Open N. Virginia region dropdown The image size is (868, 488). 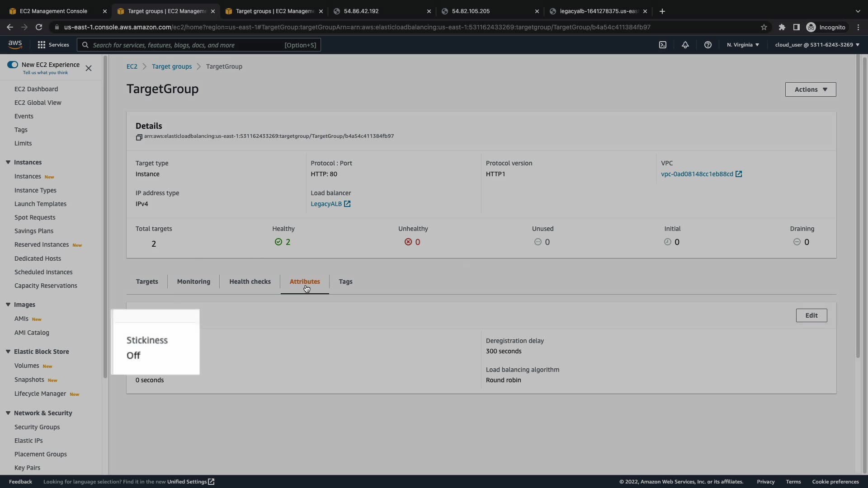[743, 45]
